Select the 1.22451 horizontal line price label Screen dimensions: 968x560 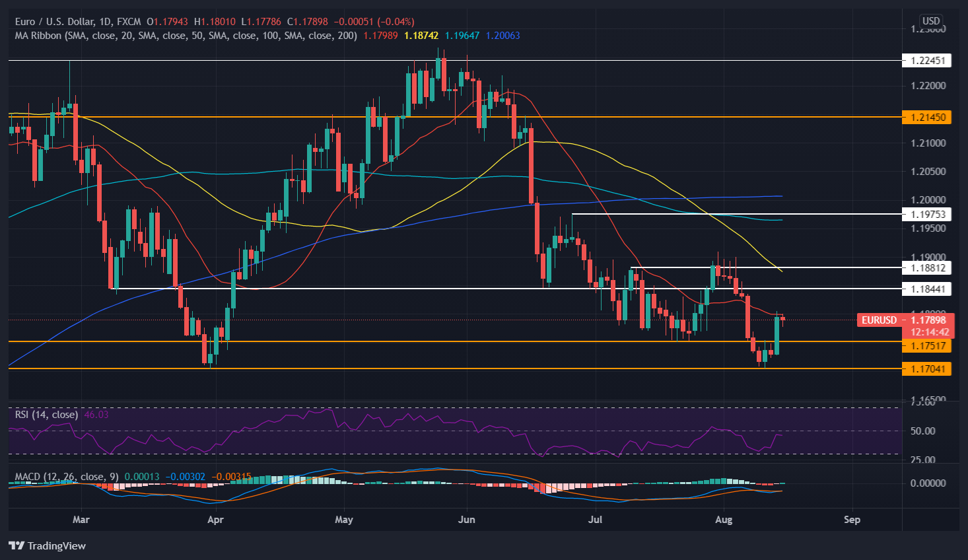927,60
